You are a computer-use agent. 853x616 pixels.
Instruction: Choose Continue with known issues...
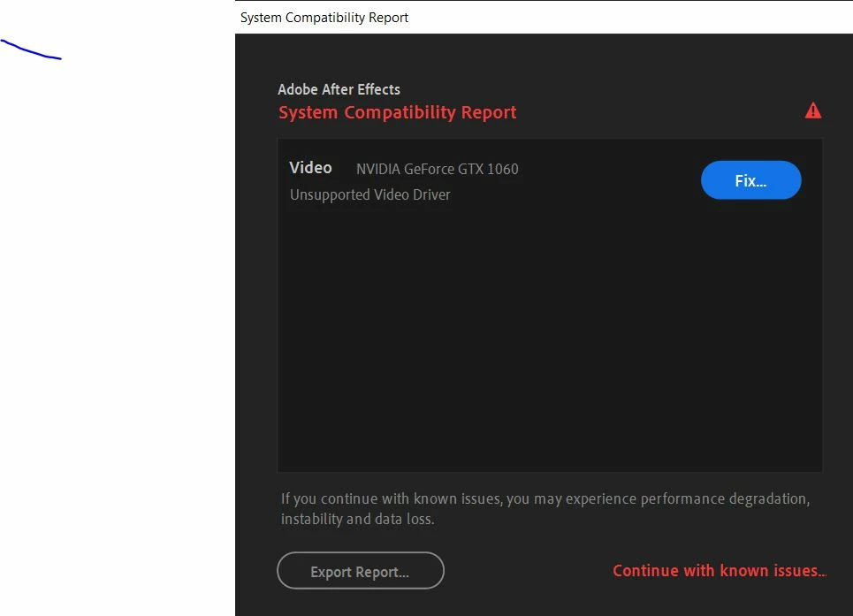coord(720,570)
